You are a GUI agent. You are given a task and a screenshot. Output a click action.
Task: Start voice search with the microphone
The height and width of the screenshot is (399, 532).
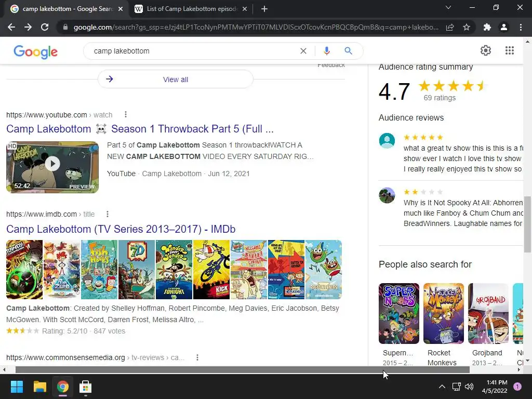326,51
